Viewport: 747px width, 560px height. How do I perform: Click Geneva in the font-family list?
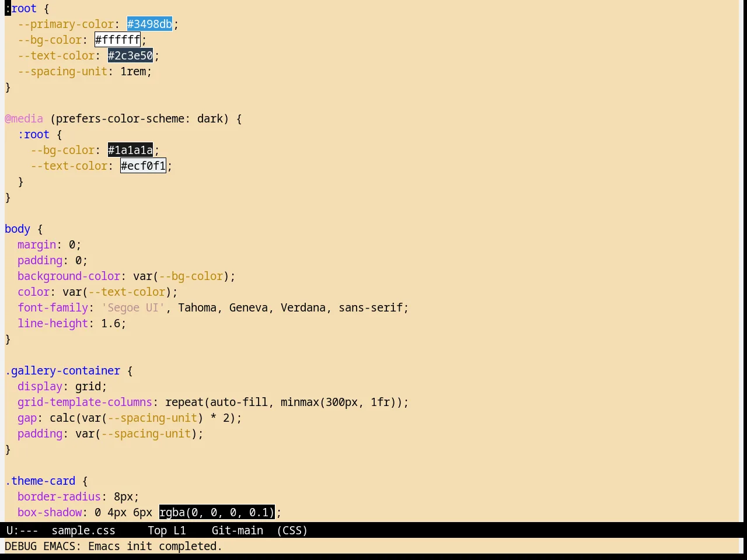point(249,307)
